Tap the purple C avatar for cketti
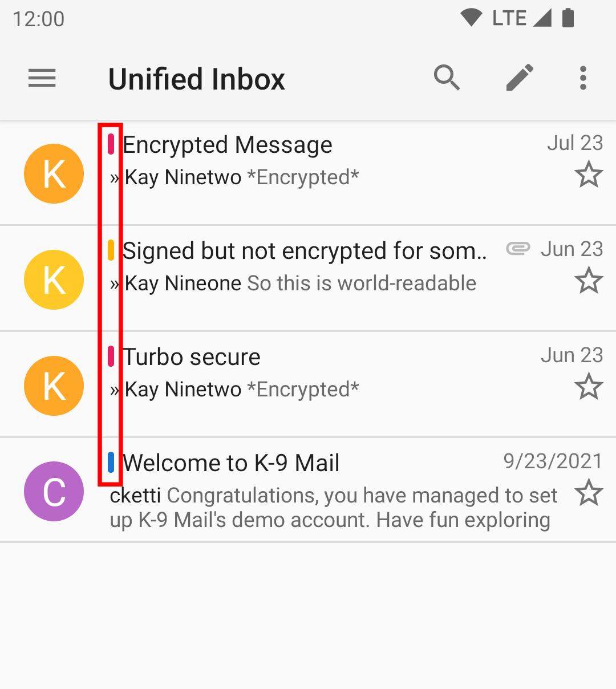 tap(54, 491)
